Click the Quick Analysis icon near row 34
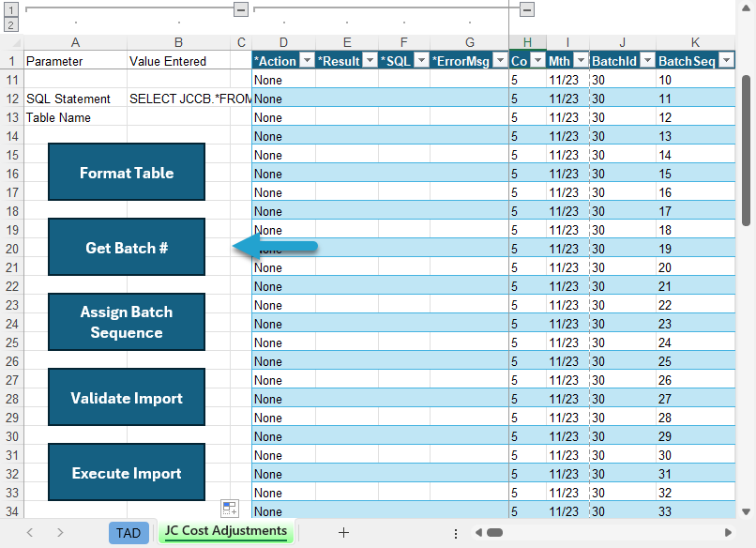Viewport: 756px width, 548px height. (x=230, y=508)
